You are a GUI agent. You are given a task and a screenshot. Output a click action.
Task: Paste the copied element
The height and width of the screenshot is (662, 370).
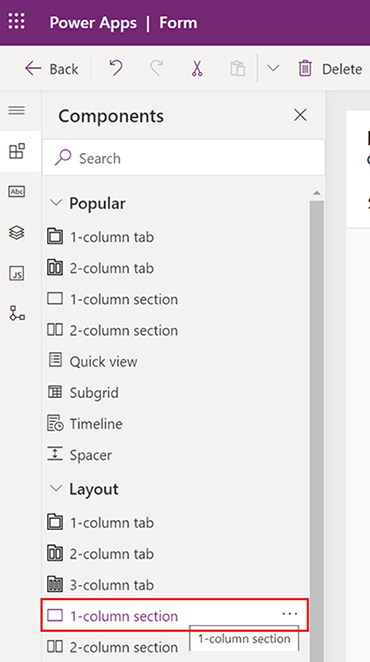pyautogui.click(x=237, y=68)
